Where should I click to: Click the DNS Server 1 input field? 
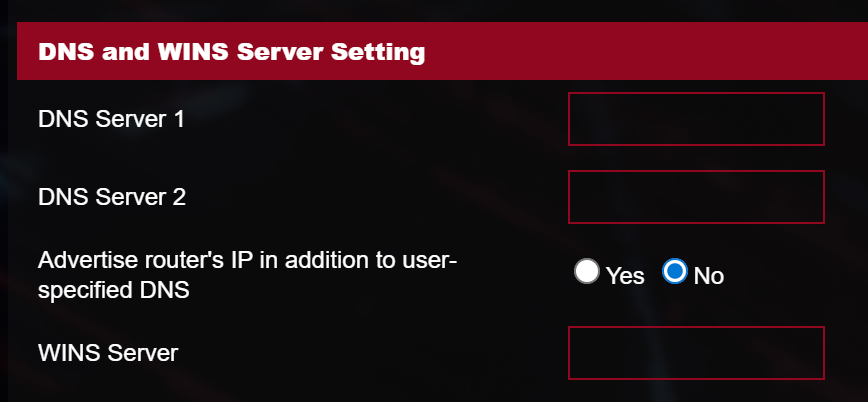click(696, 119)
